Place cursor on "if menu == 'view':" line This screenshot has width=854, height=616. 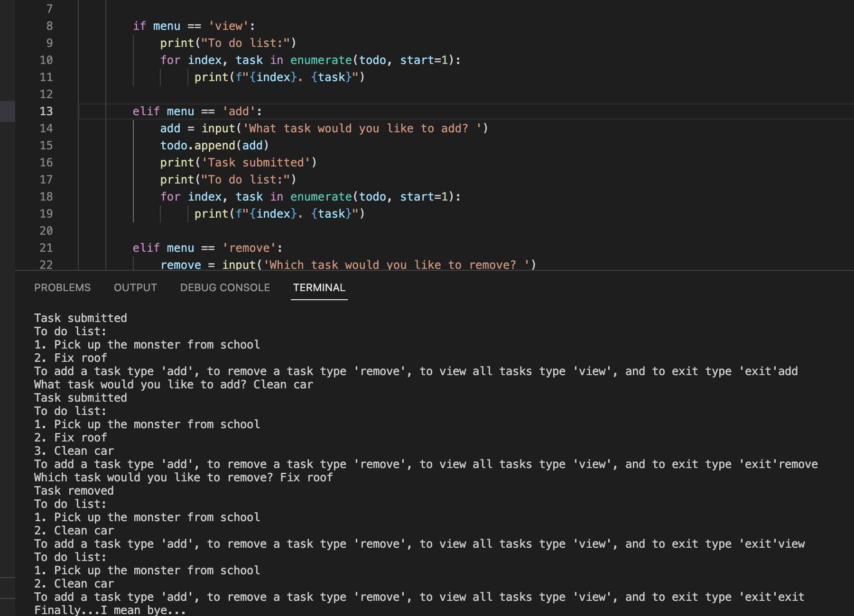194,26
